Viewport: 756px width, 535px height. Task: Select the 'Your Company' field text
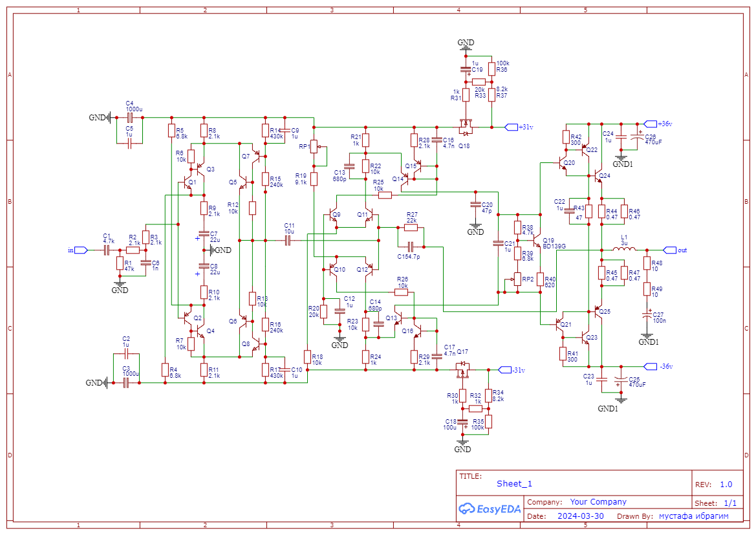598,502
